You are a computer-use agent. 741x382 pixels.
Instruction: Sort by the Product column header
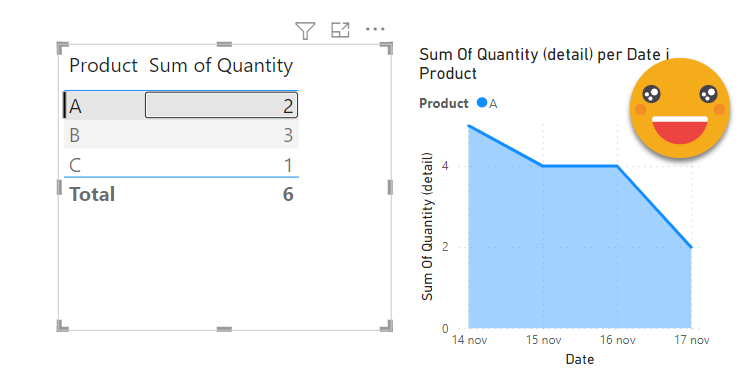click(103, 65)
